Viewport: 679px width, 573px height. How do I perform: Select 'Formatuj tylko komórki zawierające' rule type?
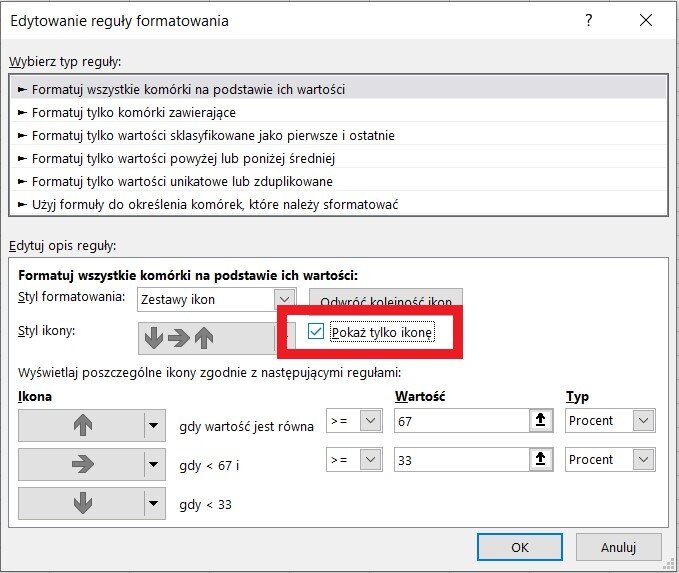(x=134, y=112)
